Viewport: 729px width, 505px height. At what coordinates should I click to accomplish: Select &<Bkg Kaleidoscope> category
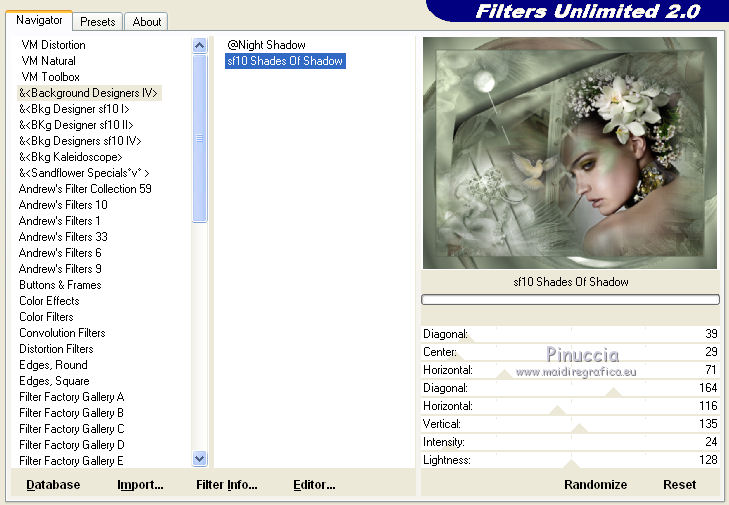(x=71, y=157)
